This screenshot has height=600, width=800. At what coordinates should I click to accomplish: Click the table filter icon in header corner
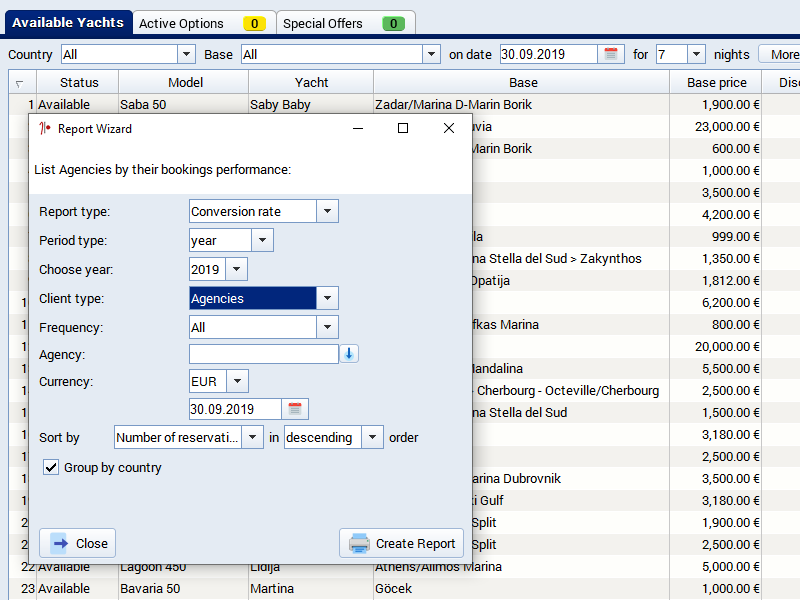pyautogui.click(x=19, y=83)
